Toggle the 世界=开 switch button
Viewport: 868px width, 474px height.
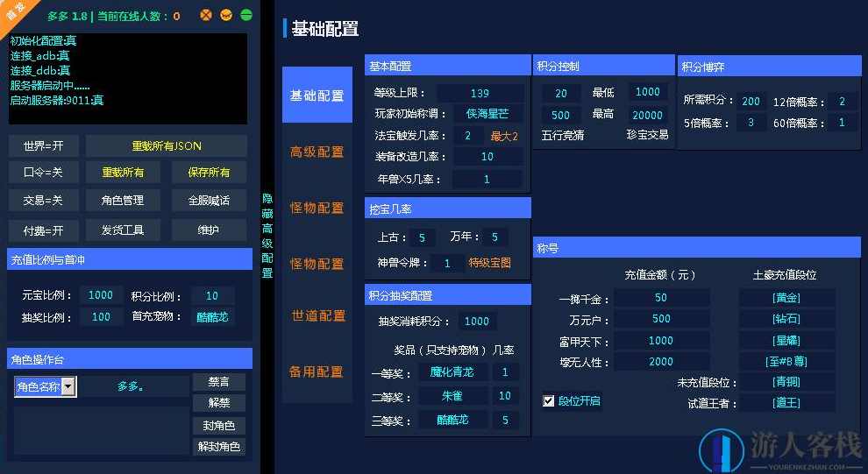(x=43, y=146)
